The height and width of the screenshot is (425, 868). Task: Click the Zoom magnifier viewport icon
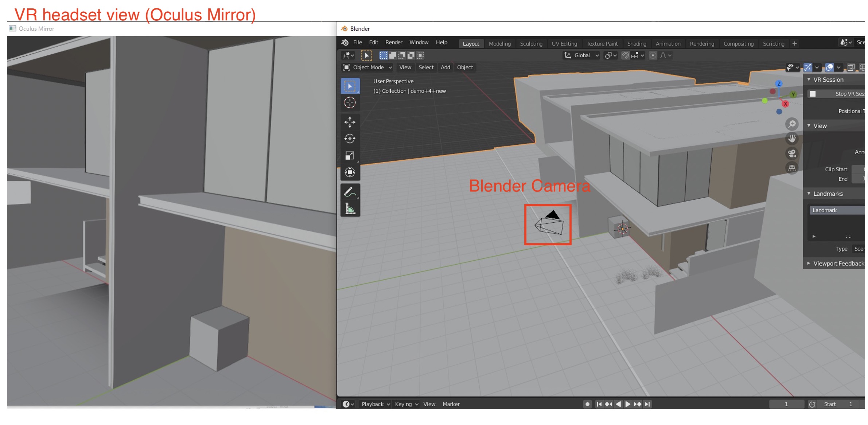click(x=792, y=124)
